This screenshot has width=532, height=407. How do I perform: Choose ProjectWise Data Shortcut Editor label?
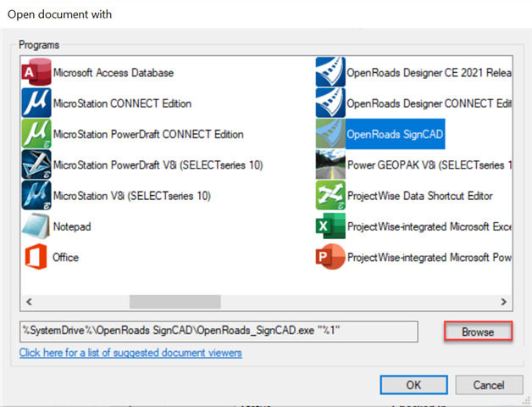point(420,196)
